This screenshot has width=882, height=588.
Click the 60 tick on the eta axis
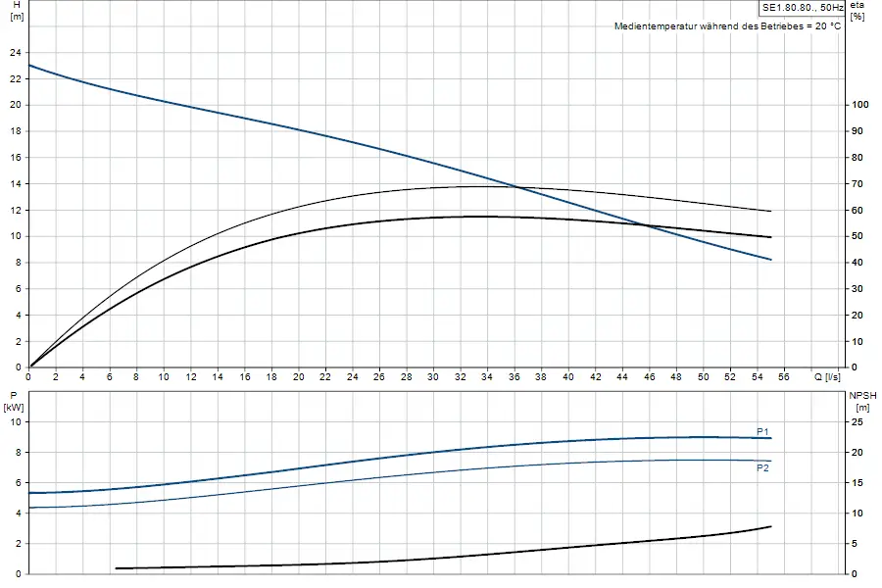click(x=857, y=211)
